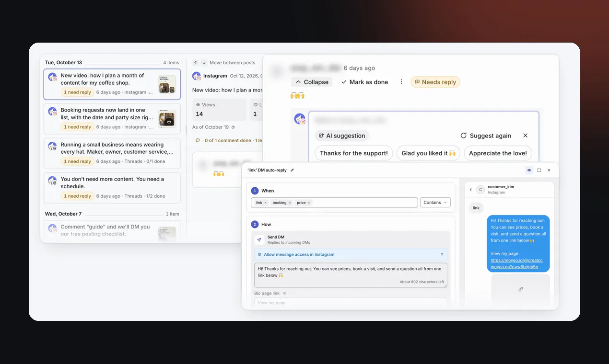The image size is (609, 364).
Task: Dismiss the AI suggestion with the X
Action: pyautogui.click(x=526, y=136)
